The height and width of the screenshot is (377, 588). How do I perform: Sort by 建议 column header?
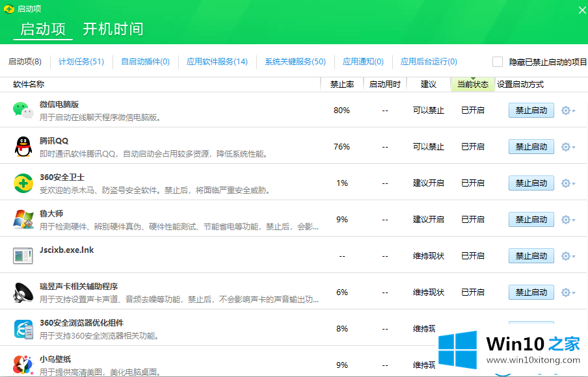pos(428,84)
